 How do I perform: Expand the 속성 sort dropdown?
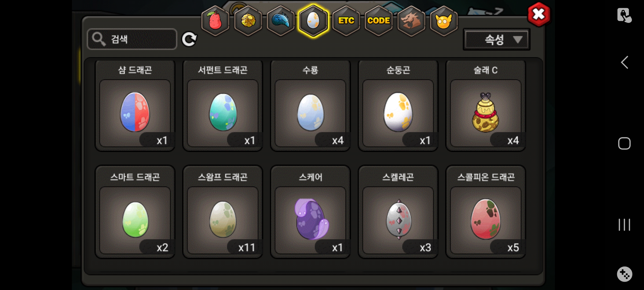[x=497, y=39]
